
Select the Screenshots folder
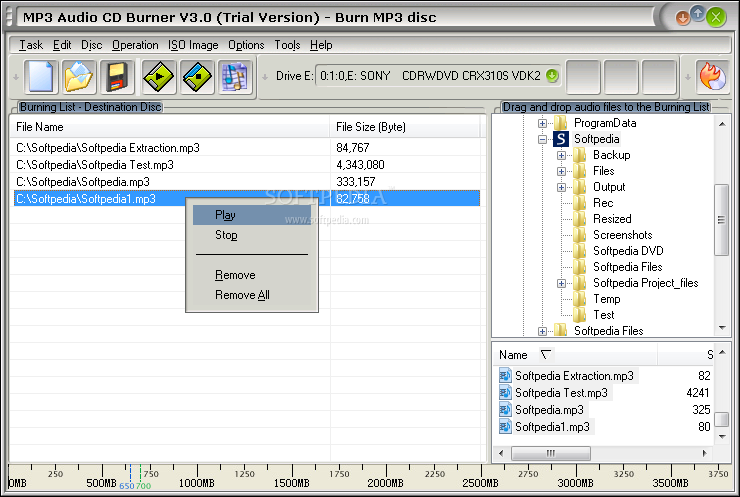point(622,235)
